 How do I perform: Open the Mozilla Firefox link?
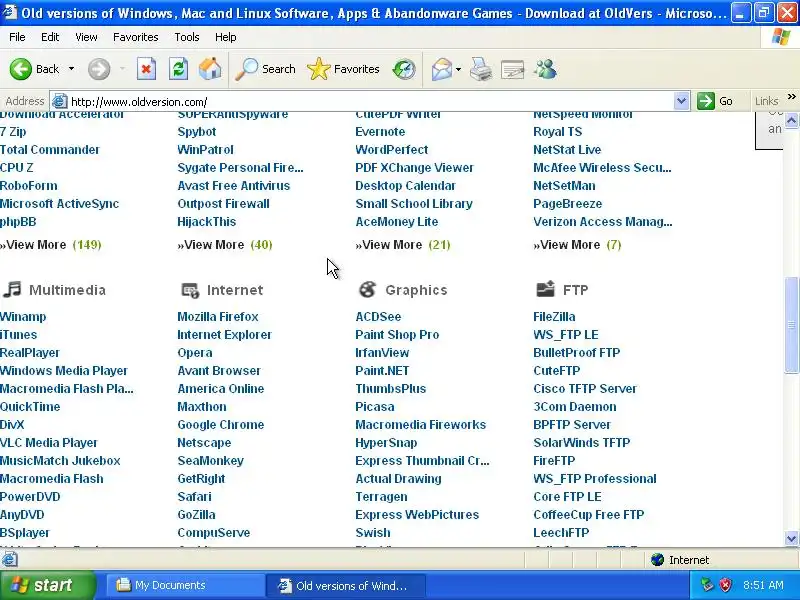coord(218,316)
